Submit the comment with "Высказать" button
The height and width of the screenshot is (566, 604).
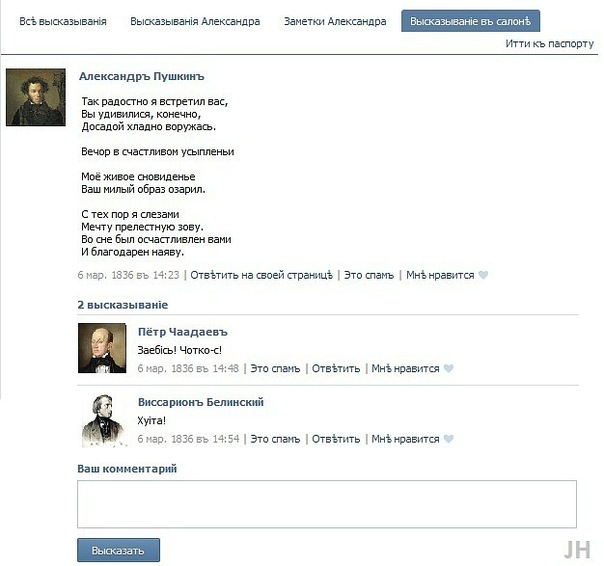[x=118, y=550]
